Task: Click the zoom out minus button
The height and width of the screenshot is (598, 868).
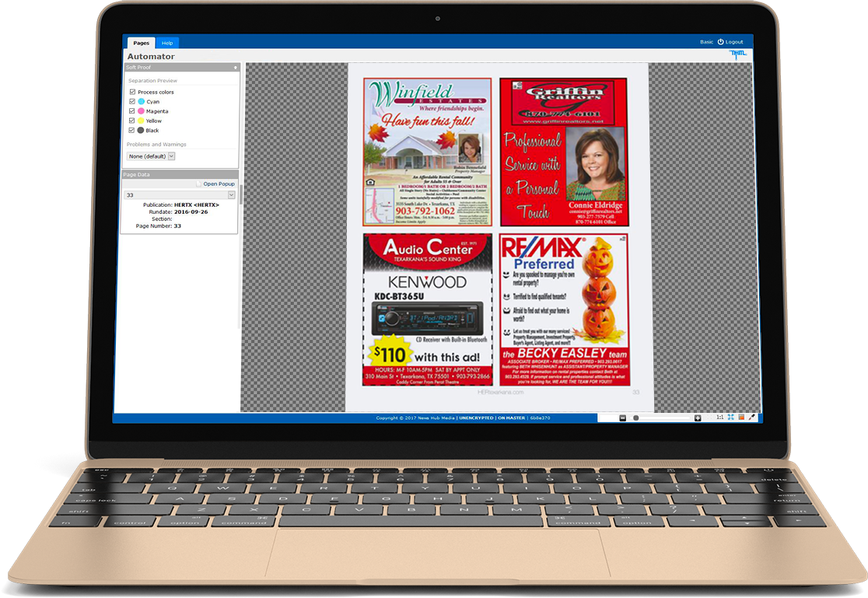Action: [x=622, y=418]
